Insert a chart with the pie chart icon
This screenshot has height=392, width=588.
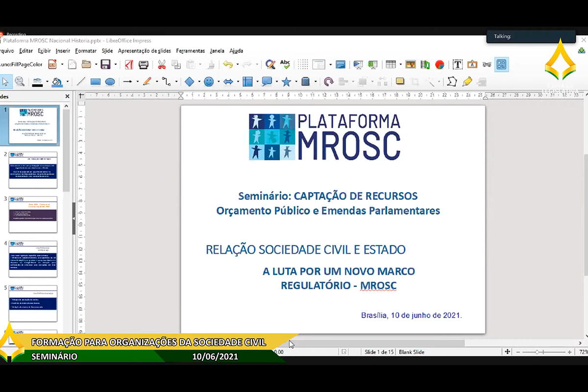point(440,65)
